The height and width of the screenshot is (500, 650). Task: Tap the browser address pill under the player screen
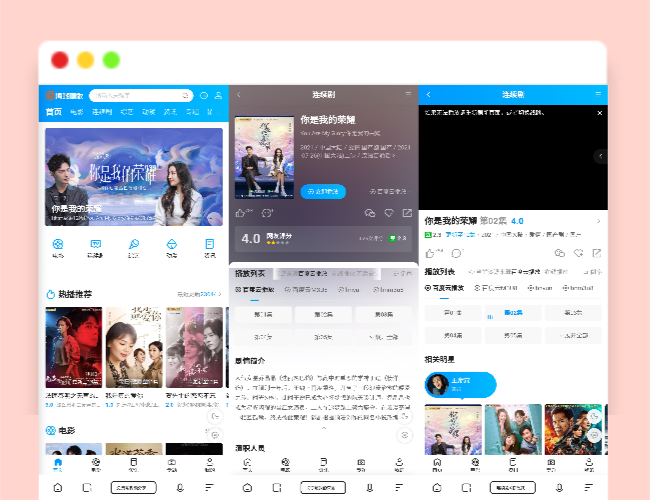point(512,488)
